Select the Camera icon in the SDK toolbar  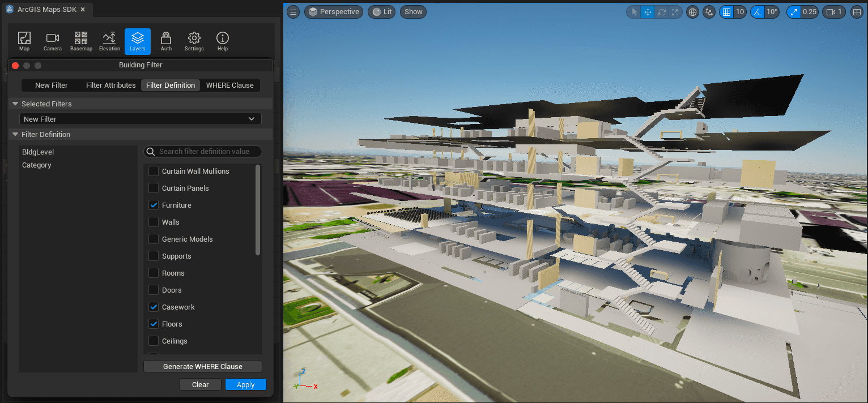click(x=52, y=40)
